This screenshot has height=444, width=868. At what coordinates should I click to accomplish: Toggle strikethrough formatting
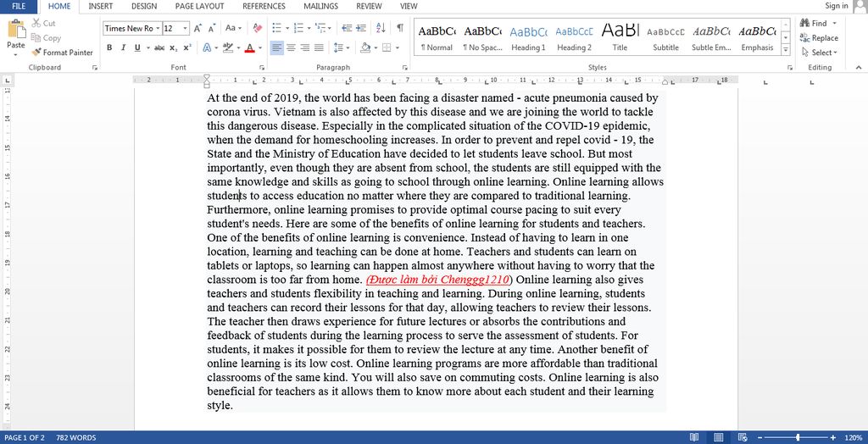159,47
